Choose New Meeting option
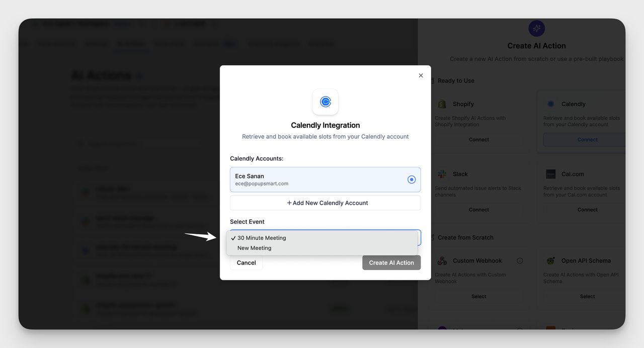644x348 pixels. click(322, 248)
